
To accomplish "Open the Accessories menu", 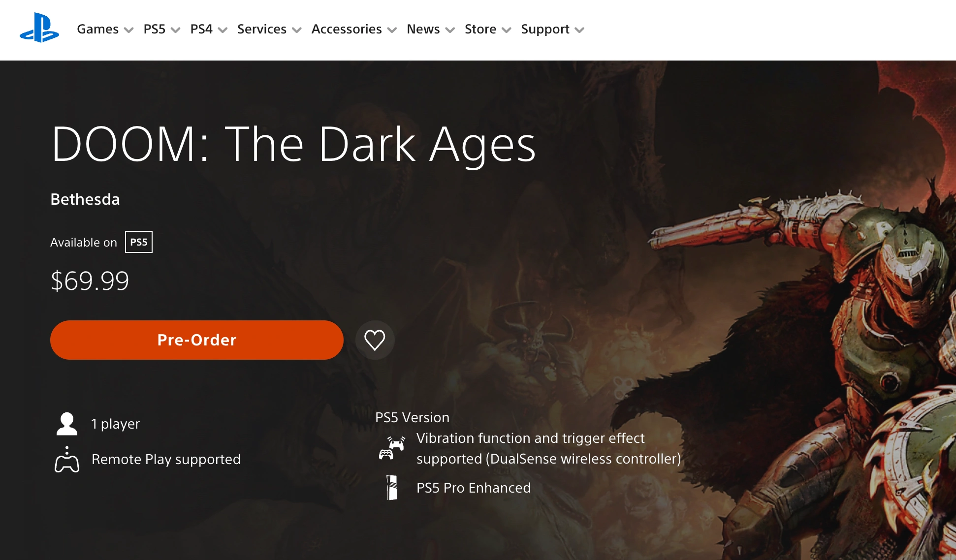I will tap(354, 29).
